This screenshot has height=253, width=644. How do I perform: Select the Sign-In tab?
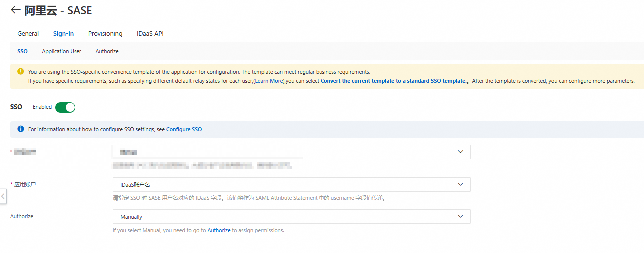(63, 34)
